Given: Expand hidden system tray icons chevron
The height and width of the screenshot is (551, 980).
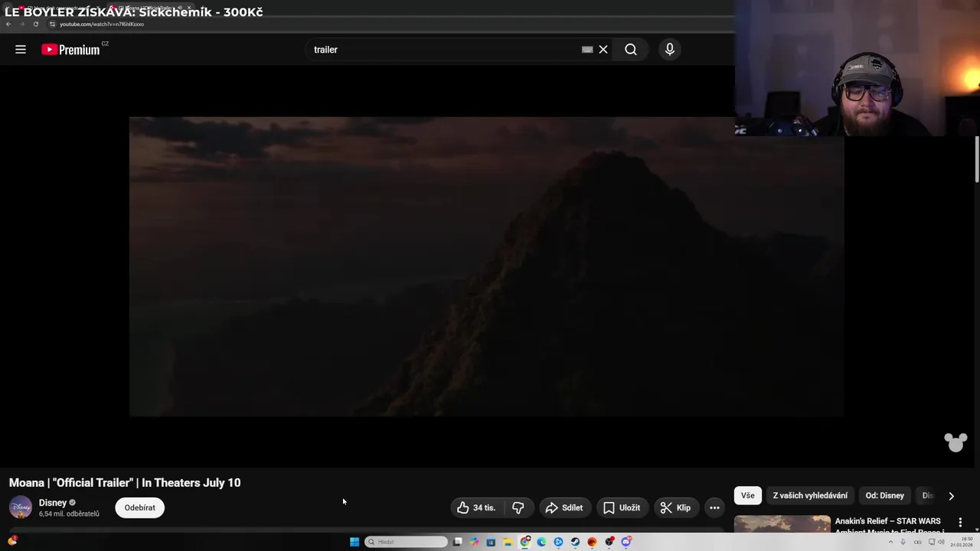Looking at the screenshot, I should 890,542.
